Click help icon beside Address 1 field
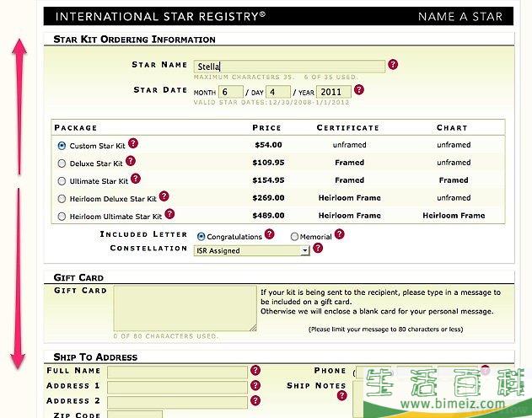The width and height of the screenshot is (532, 418). pos(255,385)
